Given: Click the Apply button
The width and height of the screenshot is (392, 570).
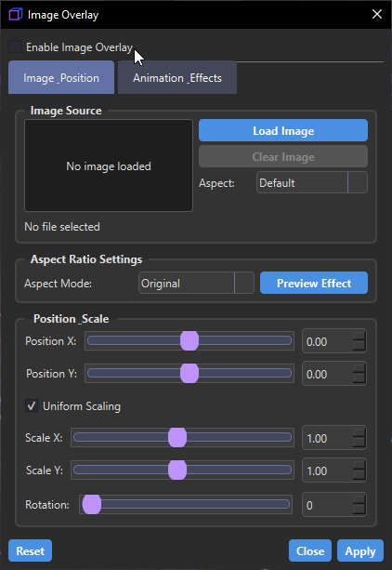Looking at the screenshot, I should [360, 550].
